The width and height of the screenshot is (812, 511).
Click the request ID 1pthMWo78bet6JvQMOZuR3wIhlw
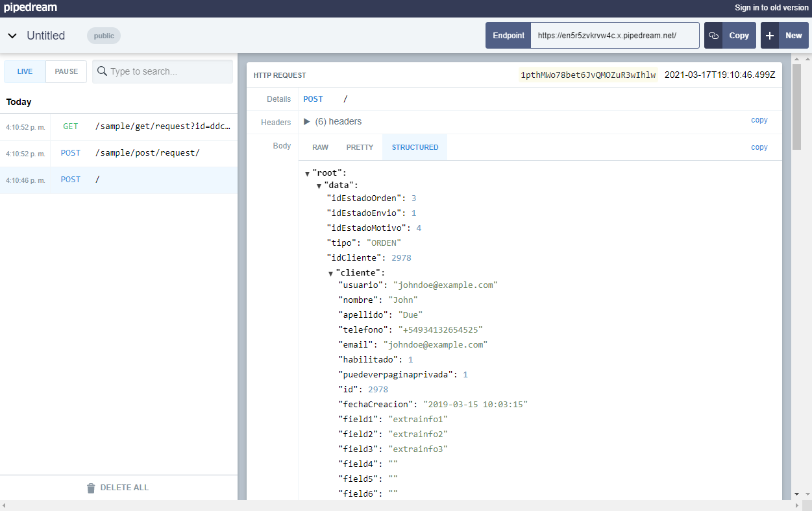tap(588, 75)
